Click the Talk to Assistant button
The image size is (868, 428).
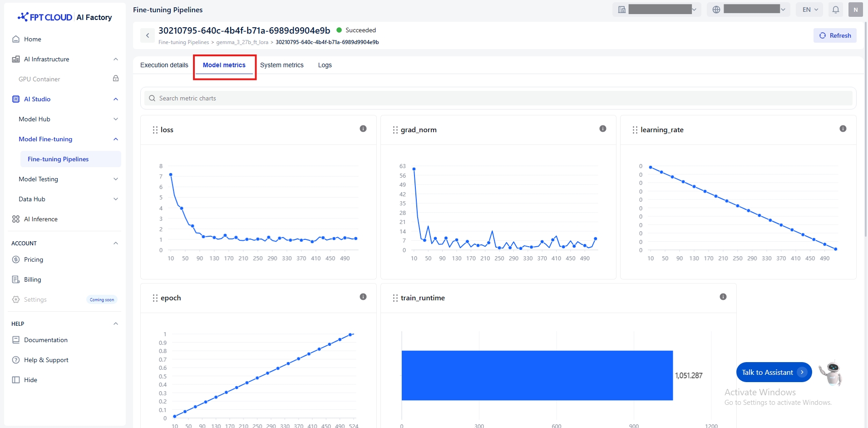[773, 372]
